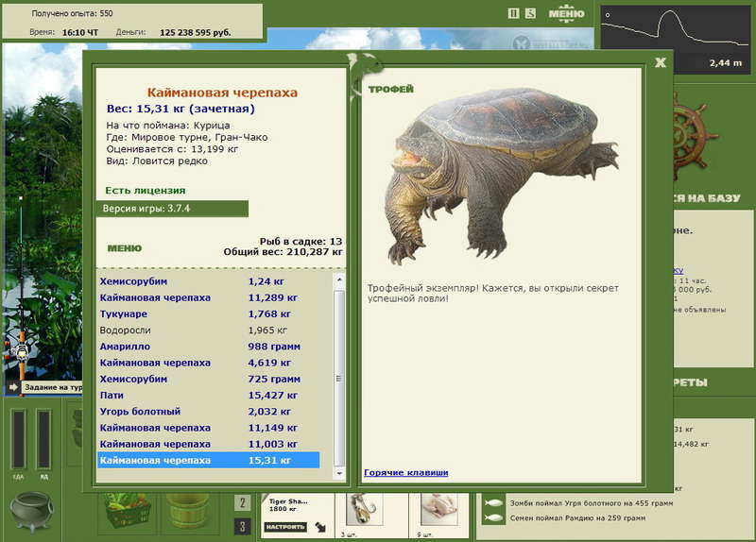Open the Задание на тур label
Image resolution: width=756 pixels, height=542 pixels.
click(x=53, y=387)
